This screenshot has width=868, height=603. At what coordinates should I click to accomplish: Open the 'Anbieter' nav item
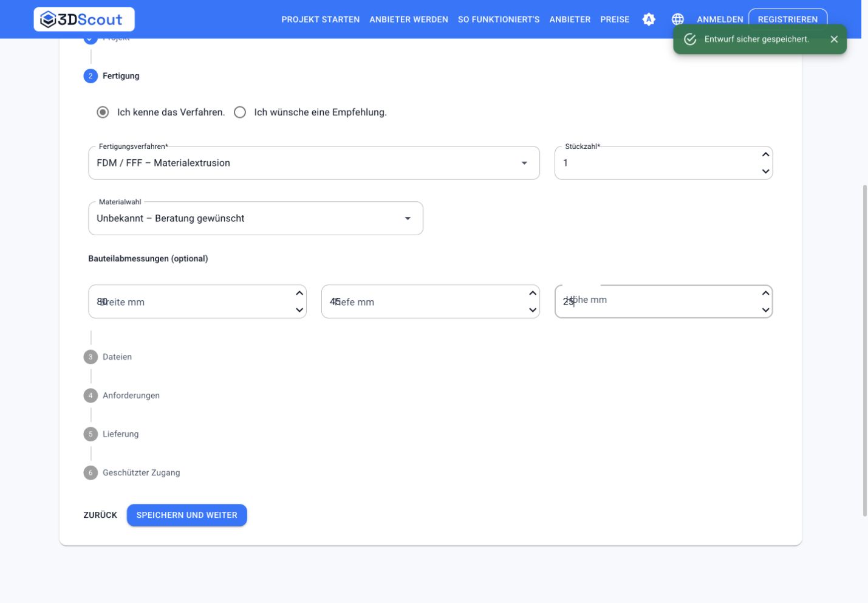570,19
